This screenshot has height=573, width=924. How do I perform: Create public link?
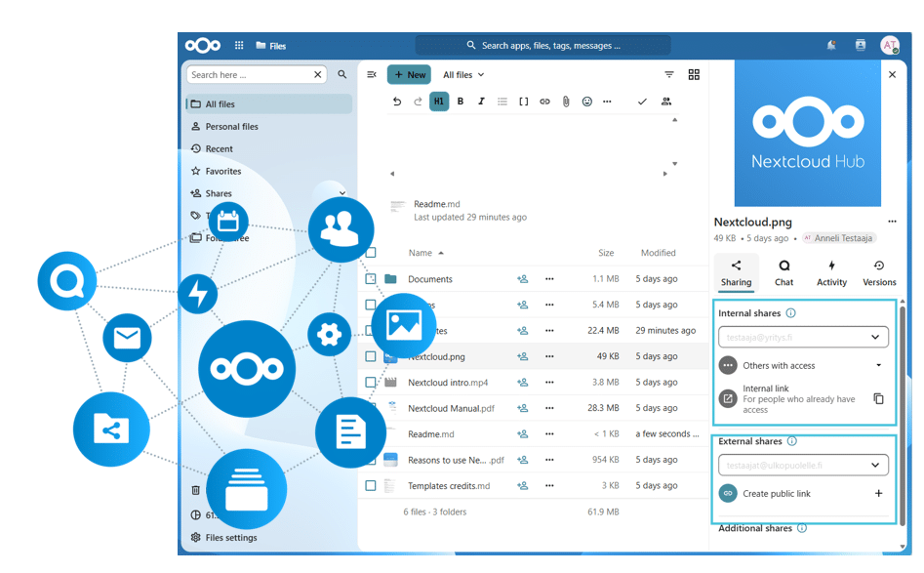(776, 493)
